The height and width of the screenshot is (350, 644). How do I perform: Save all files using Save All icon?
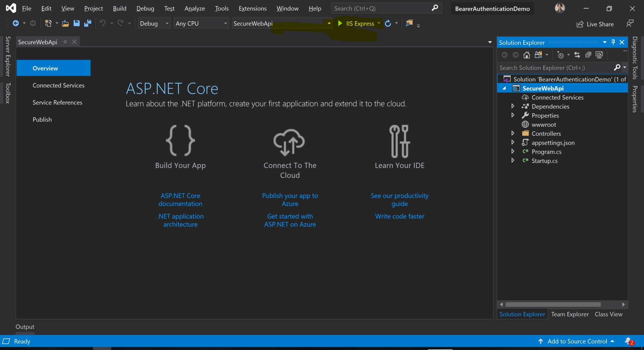(88, 23)
